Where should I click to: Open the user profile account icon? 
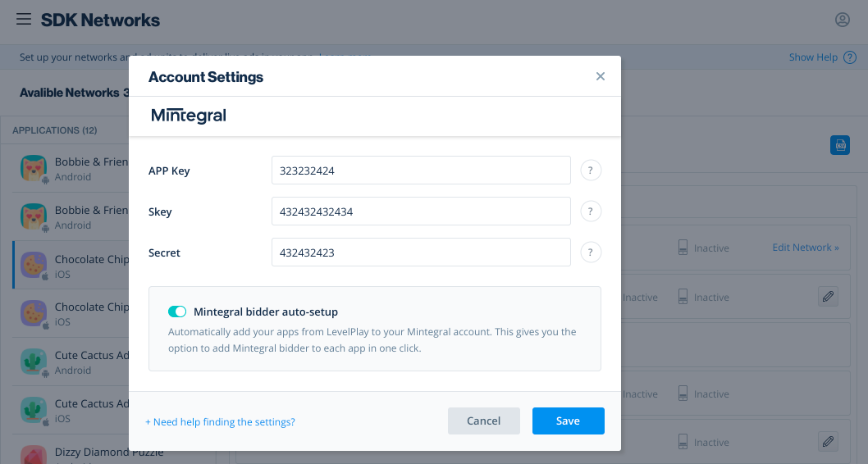click(x=843, y=20)
